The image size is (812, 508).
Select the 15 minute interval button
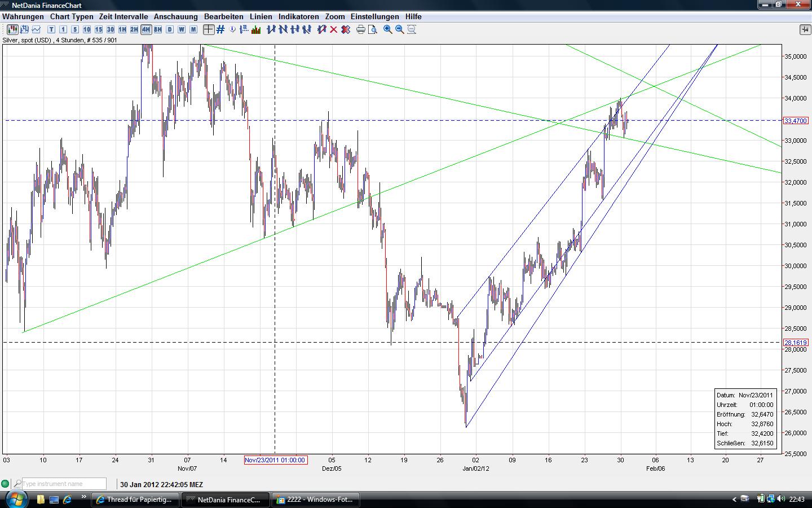(x=99, y=29)
